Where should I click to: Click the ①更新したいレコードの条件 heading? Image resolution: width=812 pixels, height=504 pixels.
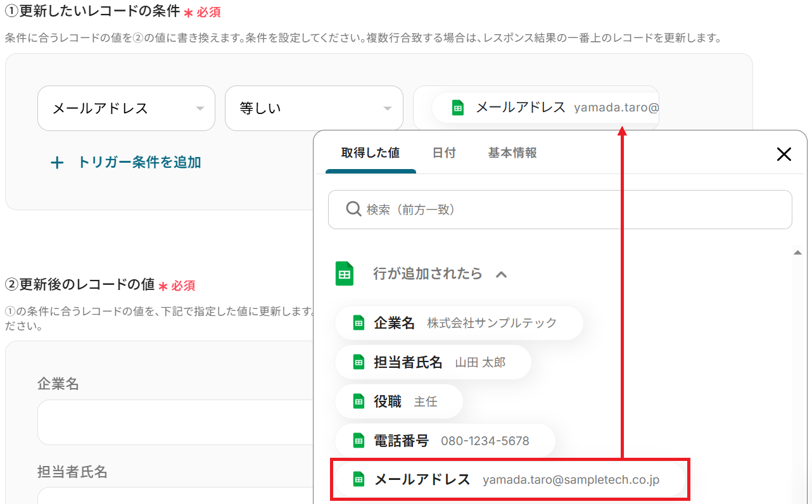tap(92, 11)
